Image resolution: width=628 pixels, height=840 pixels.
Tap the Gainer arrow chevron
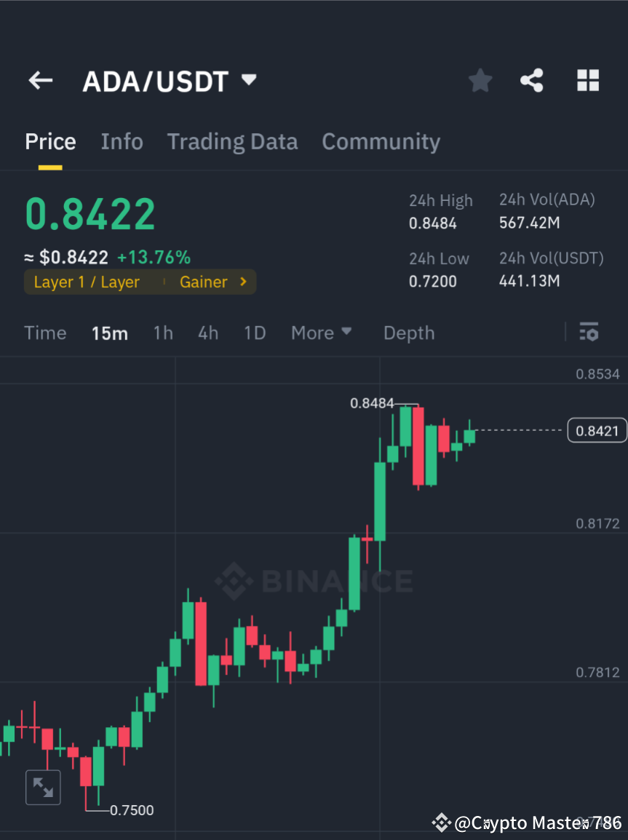pyautogui.click(x=241, y=282)
